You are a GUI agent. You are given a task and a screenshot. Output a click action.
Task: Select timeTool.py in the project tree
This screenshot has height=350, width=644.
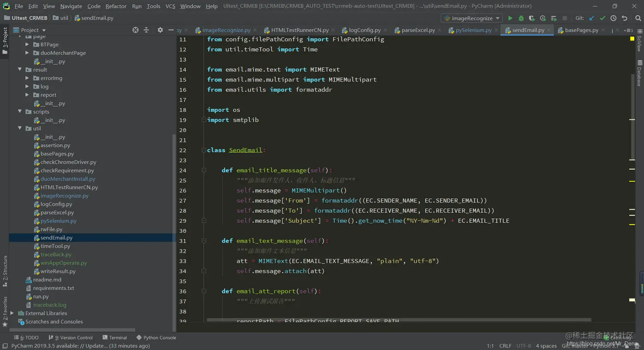coord(55,246)
